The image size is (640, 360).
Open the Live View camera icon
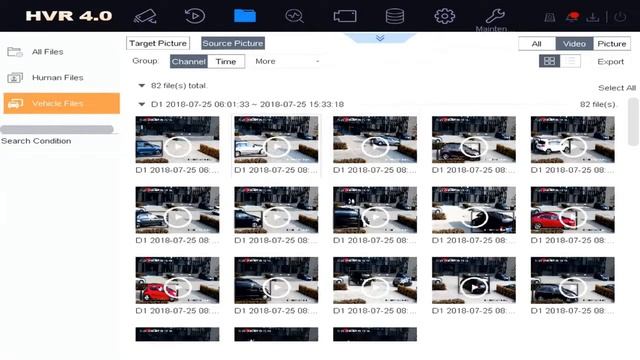146,16
